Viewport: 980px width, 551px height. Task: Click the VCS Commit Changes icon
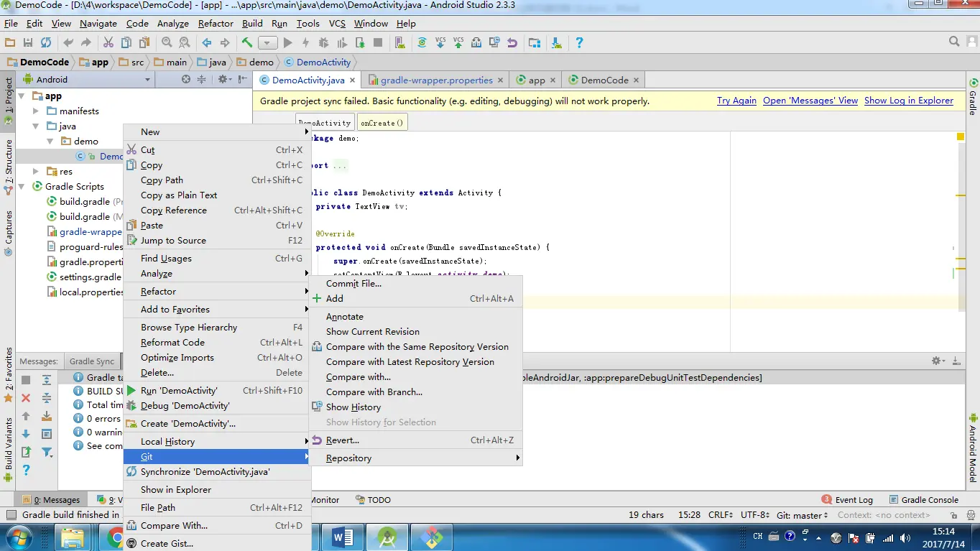(458, 42)
